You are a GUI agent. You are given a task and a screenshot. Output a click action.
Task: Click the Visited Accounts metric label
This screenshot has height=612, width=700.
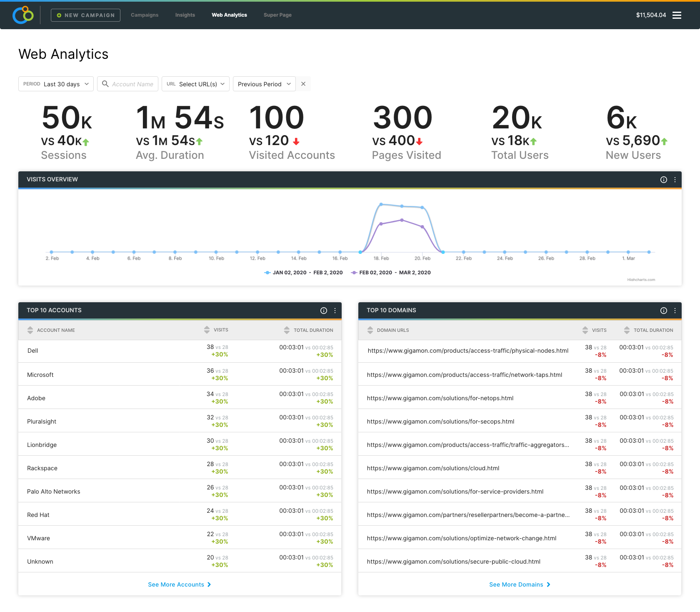[292, 155]
